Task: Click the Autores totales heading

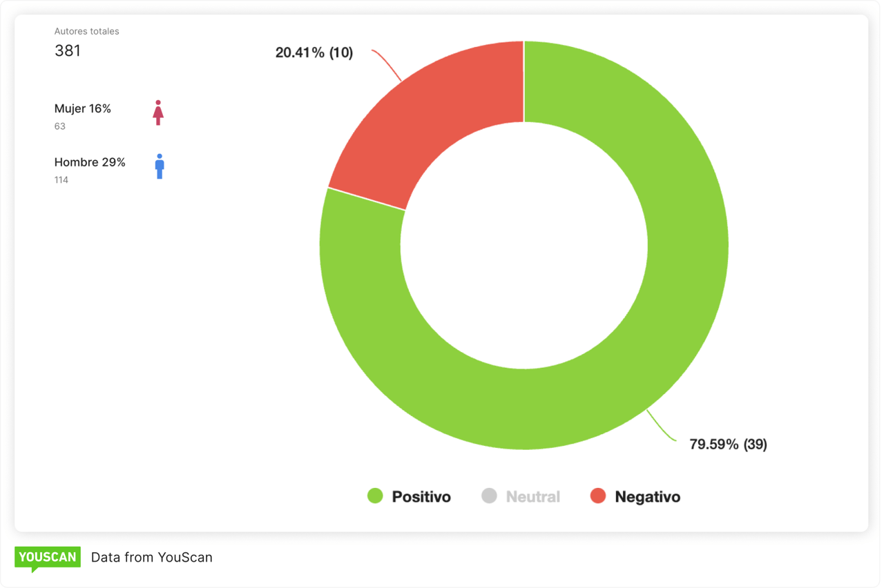Action: coord(87,31)
